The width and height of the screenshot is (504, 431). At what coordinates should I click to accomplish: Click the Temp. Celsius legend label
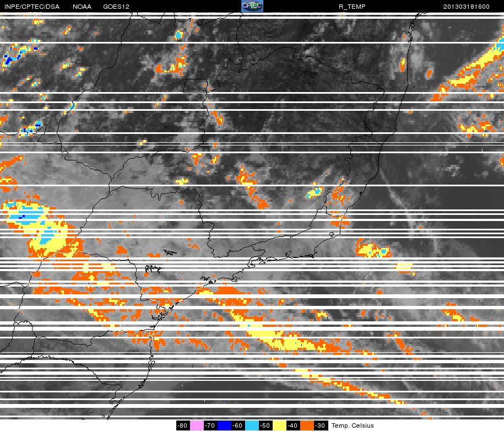click(353, 425)
